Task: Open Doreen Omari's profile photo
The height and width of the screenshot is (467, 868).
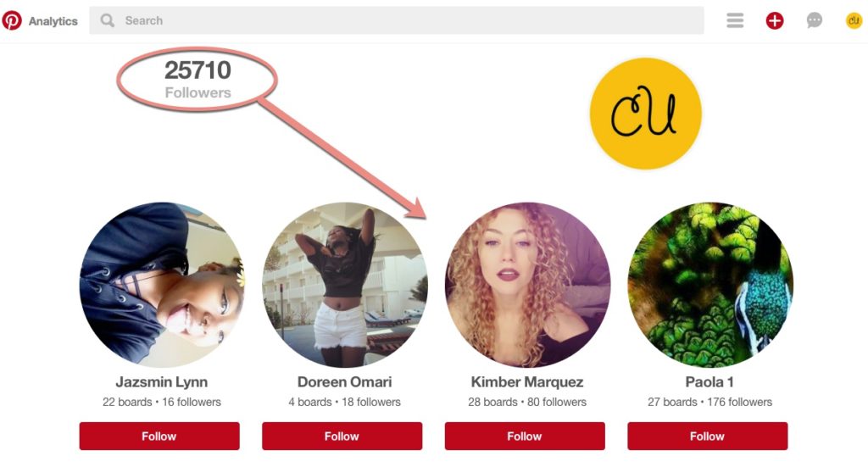Action: click(x=345, y=285)
